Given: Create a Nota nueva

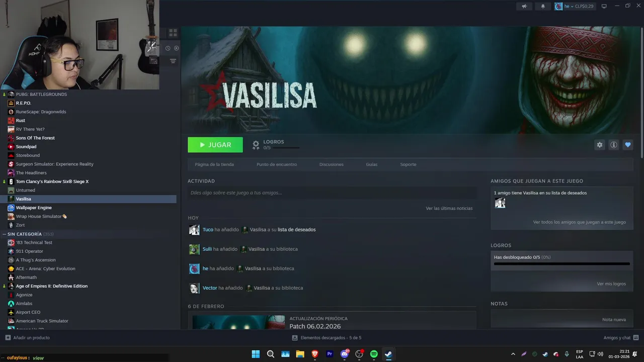Looking at the screenshot, I should click(x=614, y=320).
